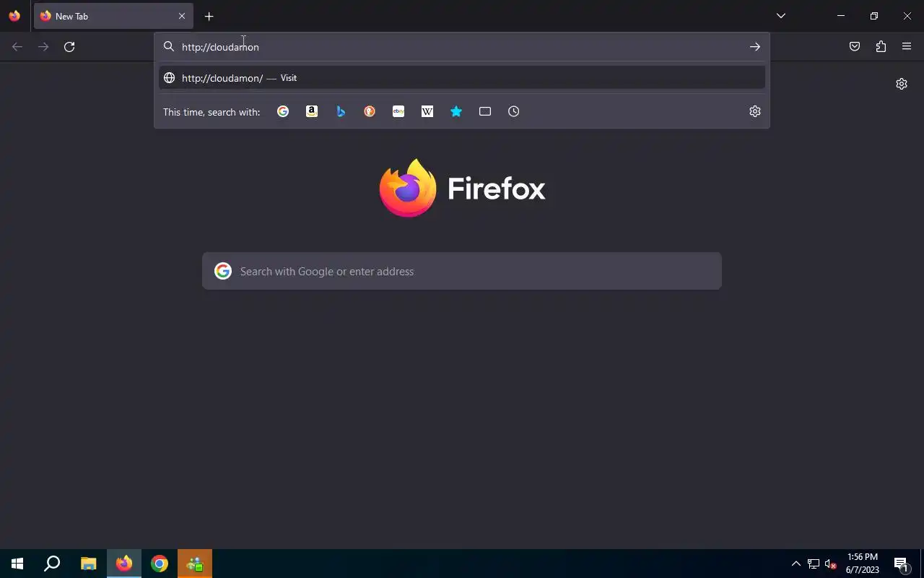Launch Google Chrome from the taskbar
Viewport: 924px width, 578px height.
tap(160, 564)
